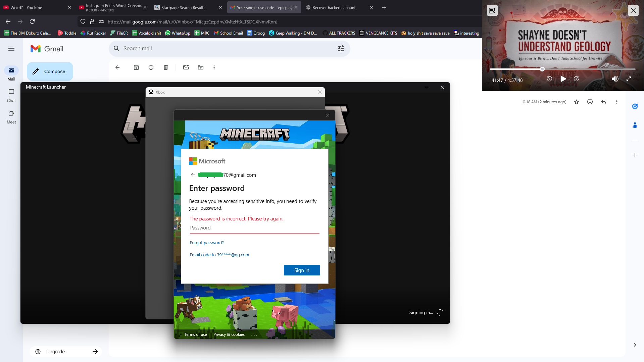This screenshot has height=362, width=644.
Task: Rewind the picture-in-picture video five seconds
Action: (x=549, y=79)
